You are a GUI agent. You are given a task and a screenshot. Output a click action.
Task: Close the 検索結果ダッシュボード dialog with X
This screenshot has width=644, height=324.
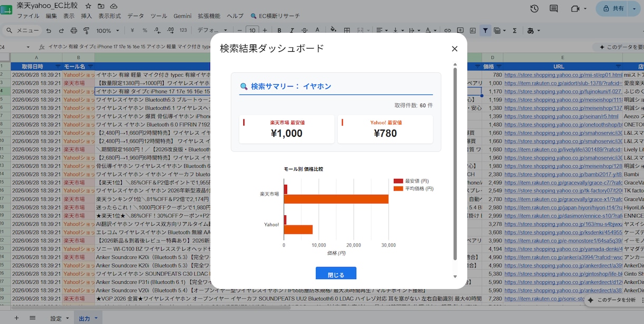pyautogui.click(x=454, y=49)
